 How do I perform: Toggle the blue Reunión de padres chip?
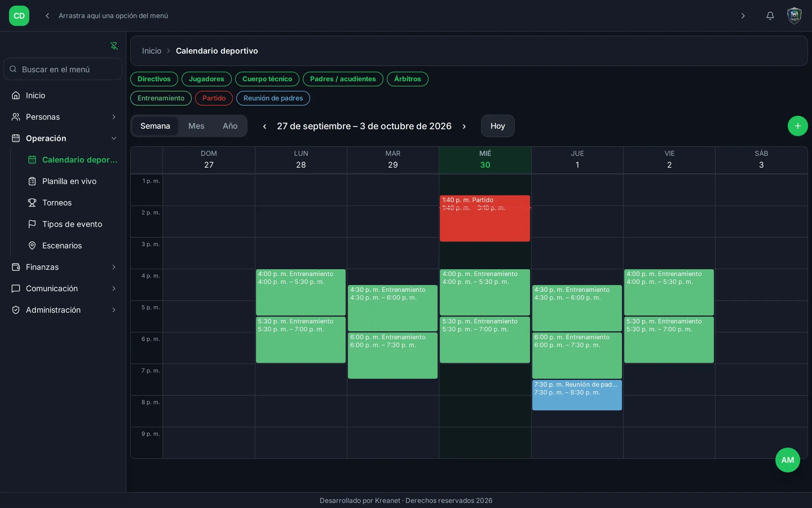point(273,98)
